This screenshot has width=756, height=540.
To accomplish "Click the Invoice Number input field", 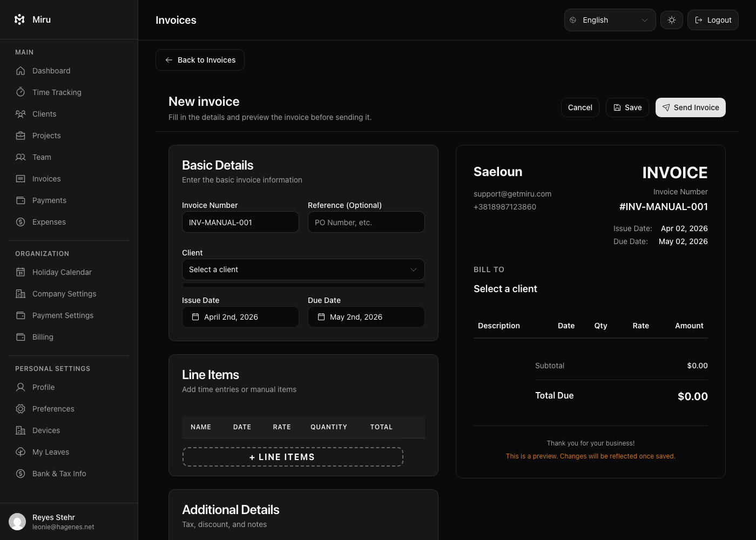I will click(x=240, y=222).
